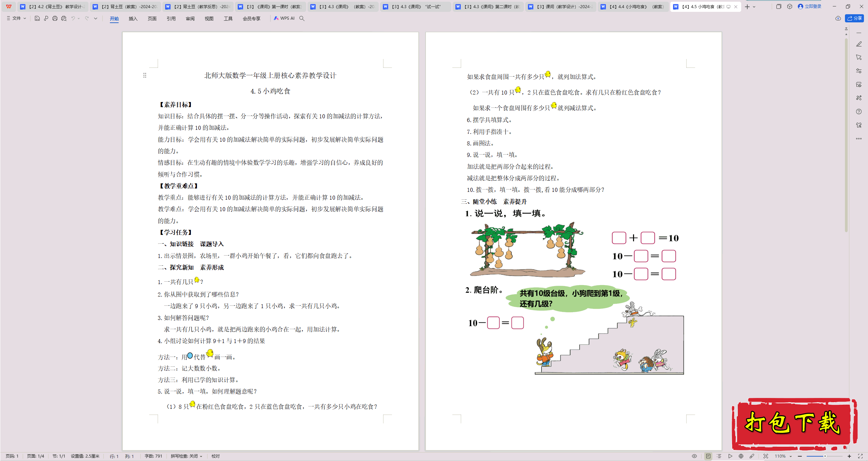Click the style format icon in sidebar

pos(859,85)
